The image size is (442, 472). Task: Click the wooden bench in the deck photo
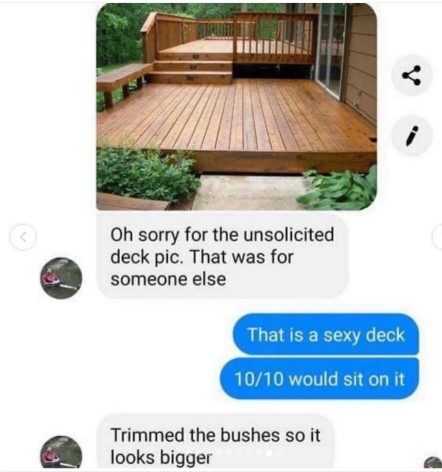tap(123, 82)
